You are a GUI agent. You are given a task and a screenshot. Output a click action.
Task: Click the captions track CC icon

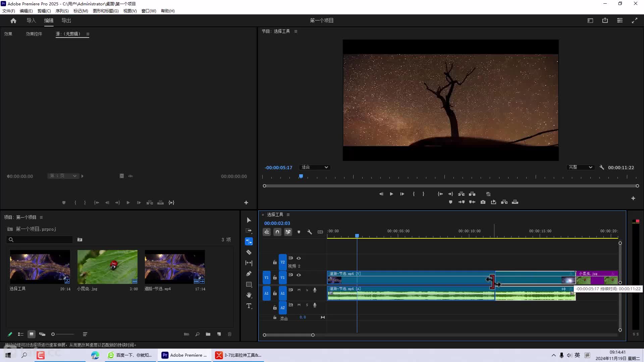point(320,232)
